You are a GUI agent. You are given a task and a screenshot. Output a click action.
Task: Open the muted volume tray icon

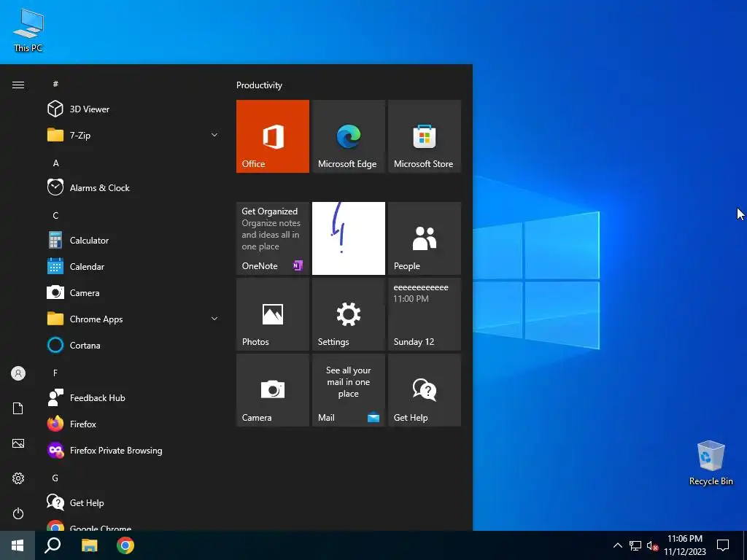pyautogui.click(x=652, y=545)
